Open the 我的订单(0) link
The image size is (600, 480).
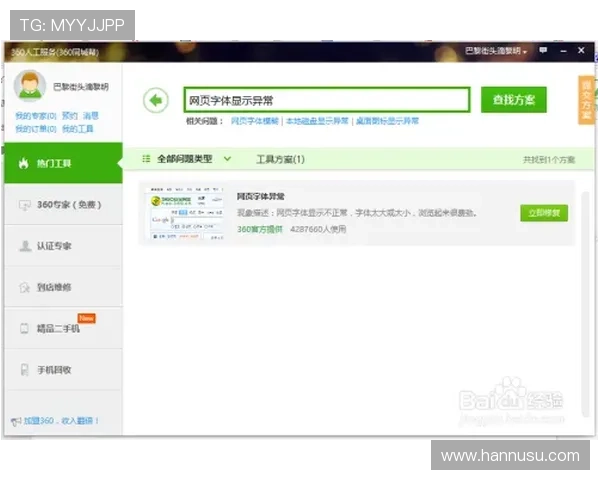pyautogui.click(x=36, y=129)
